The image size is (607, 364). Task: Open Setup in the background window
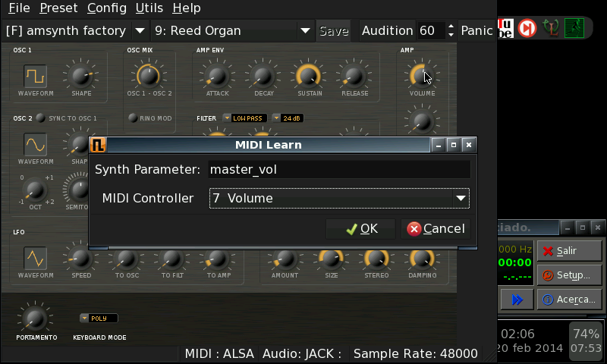tap(569, 275)
